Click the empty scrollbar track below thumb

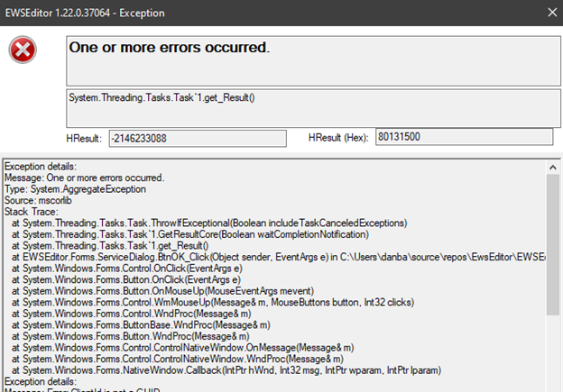pyautogui.click(x=552, y=356)
